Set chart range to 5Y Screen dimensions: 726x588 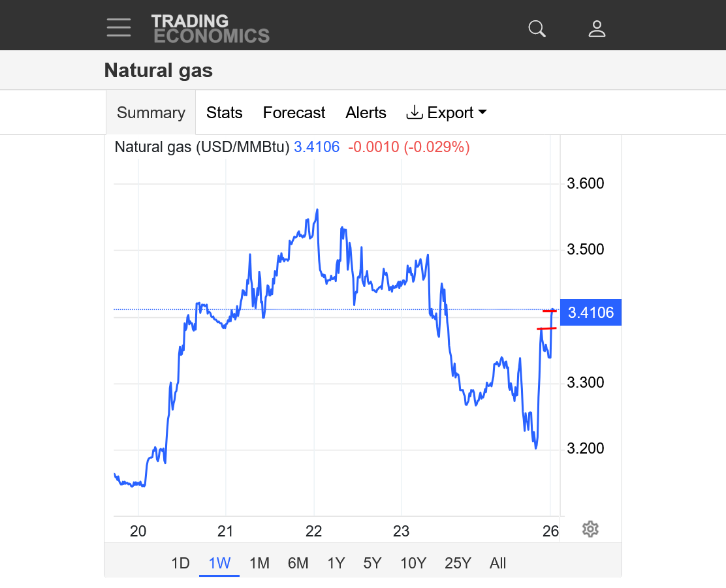[x=372, y=563]
